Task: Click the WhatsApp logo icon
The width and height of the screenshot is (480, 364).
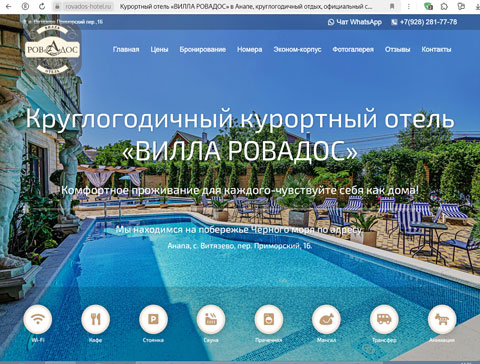Action: pyautogui.click(x=331, y=22)
